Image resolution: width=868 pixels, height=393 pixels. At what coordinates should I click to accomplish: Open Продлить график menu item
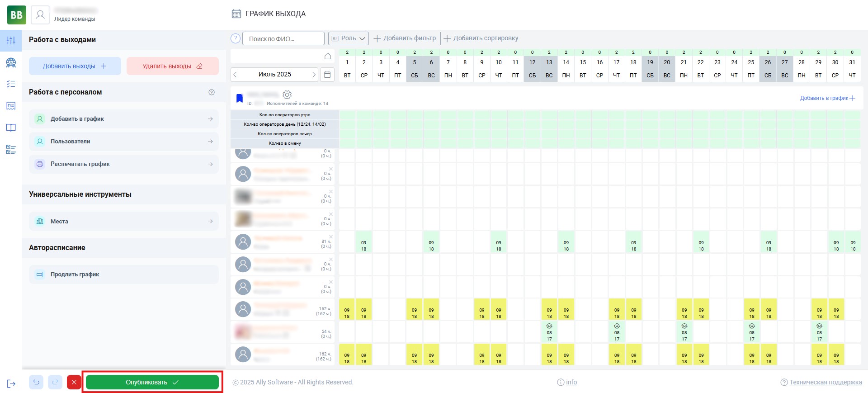124,275
